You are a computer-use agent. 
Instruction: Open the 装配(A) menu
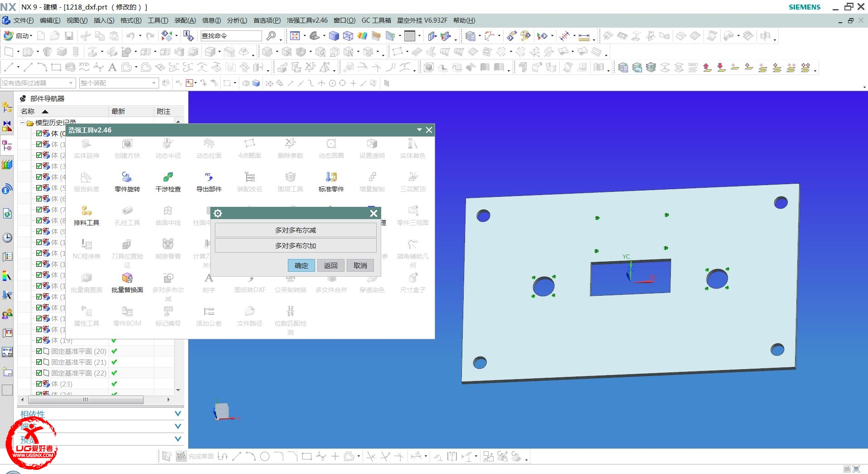tap(185, 20)
